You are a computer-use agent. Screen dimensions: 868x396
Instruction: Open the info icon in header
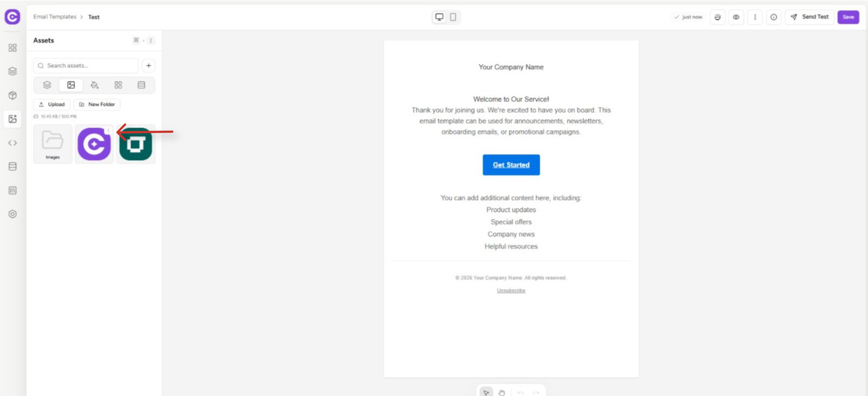[x=774, y=17]
